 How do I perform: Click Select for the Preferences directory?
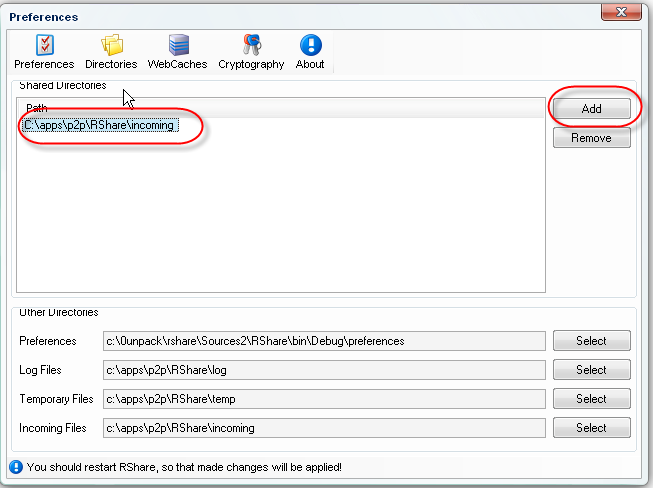point(591,341)
